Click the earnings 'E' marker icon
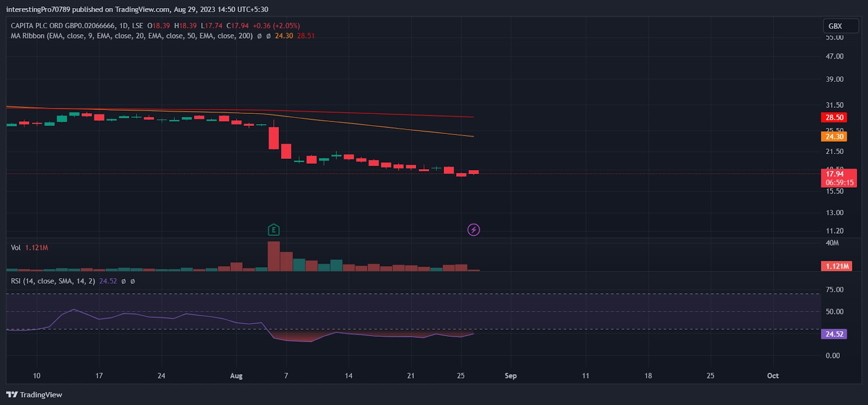Image resolution: width=868 pixels, height=405 pixels. [x=273, y=230]
